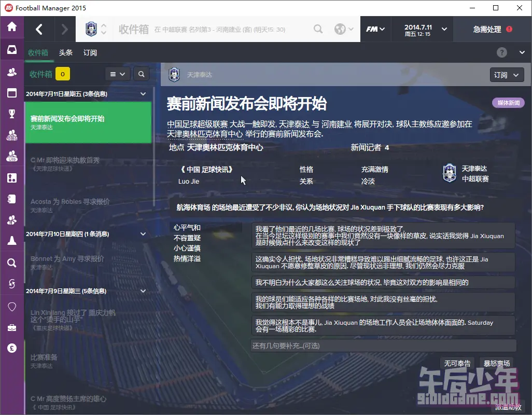532x415 pixels.
Task: Collapse the 2014年7月9日 message group
Action: point(143,291)
